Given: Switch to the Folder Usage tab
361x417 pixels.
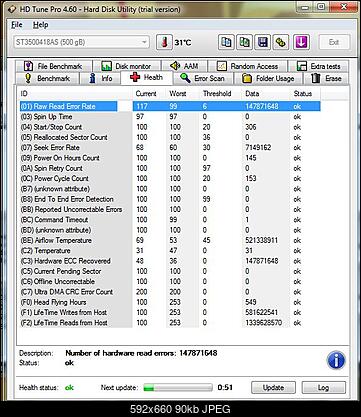Looking at the screenshot, I should (268, 78).
